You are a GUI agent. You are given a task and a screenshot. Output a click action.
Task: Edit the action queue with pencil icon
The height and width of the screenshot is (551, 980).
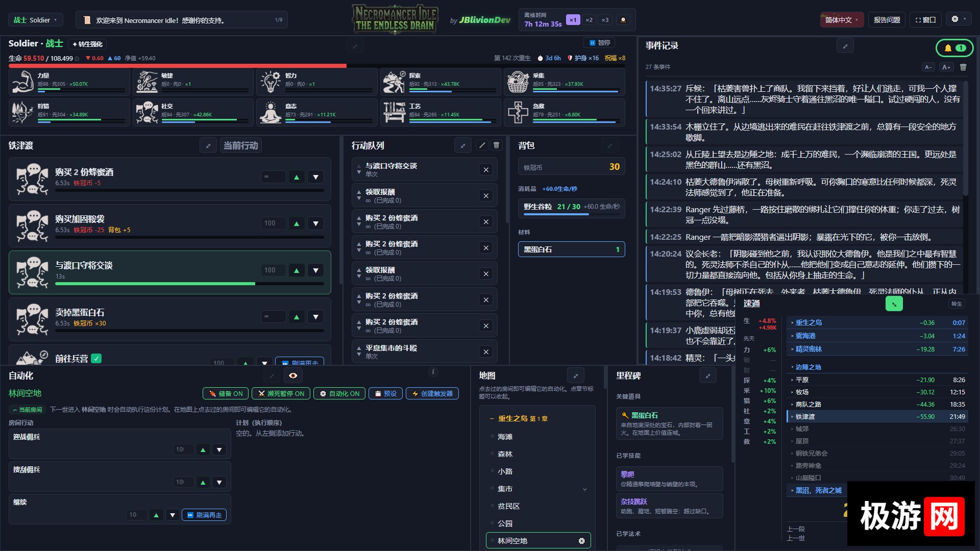(482, 145)
